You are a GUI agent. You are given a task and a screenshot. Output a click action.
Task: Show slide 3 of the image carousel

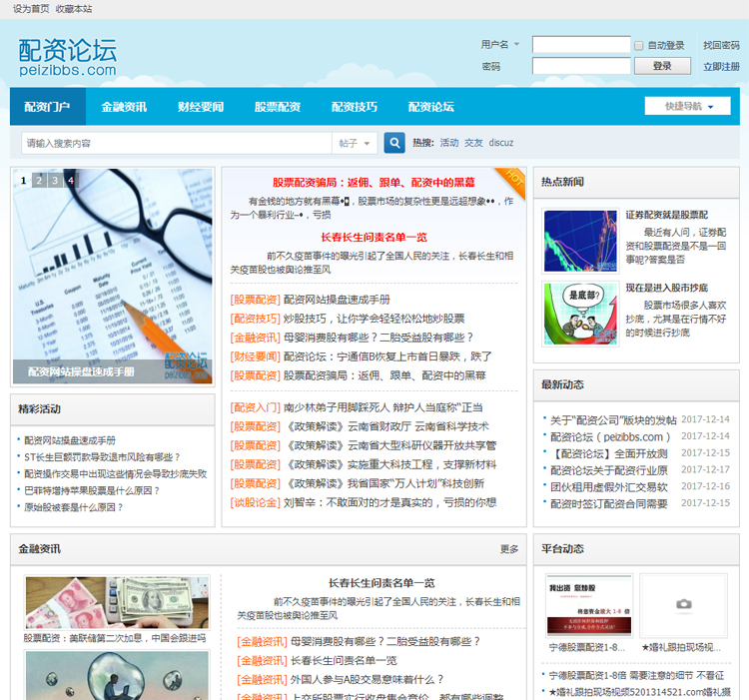pos(55,180)
